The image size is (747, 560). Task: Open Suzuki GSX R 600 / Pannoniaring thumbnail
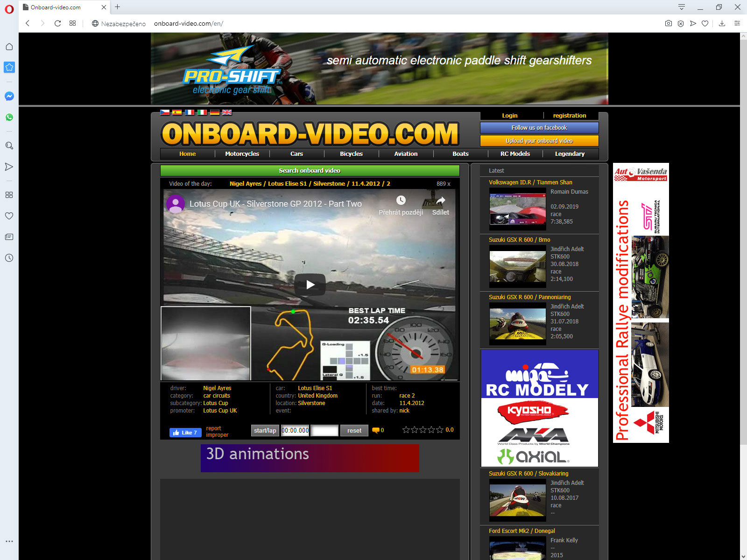[x=517, y=323]
